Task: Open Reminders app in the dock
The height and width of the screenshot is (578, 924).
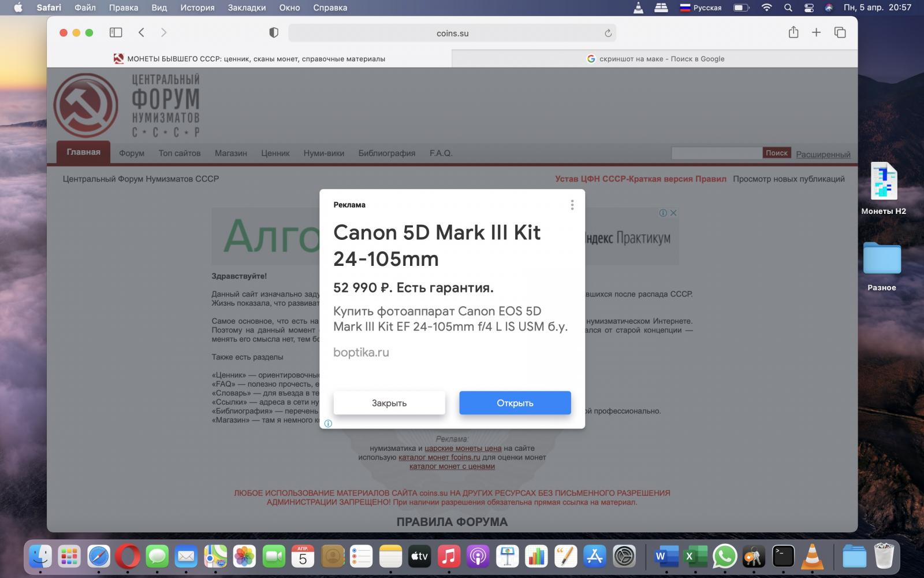Action: coord(361,557)
